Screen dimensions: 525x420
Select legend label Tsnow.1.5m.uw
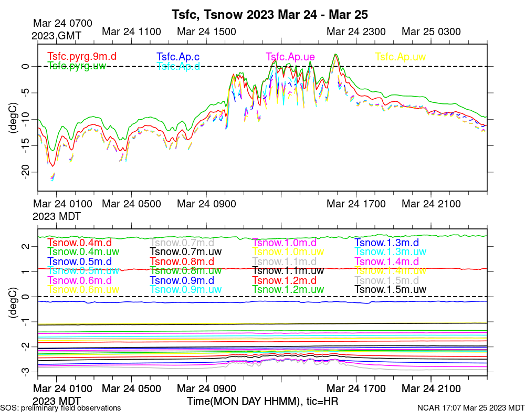coord(391,289)
